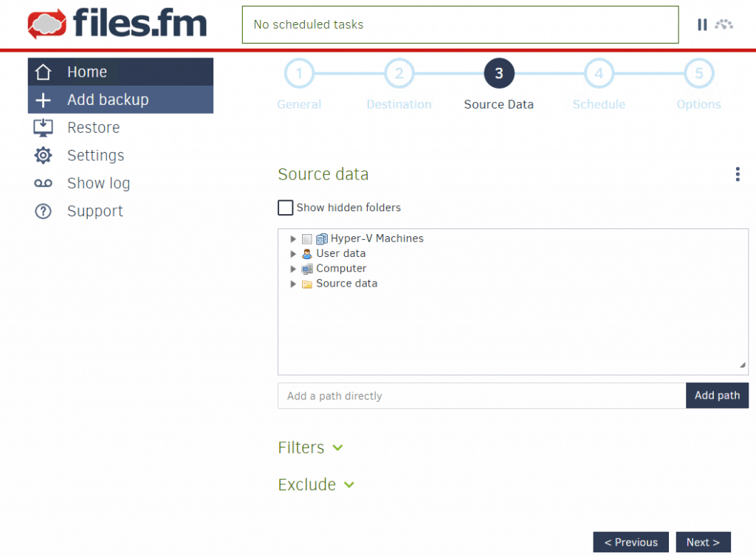This screenshot has height=556, width=756.
Task: Open the throttle speed gauge icon
Action: pyautogui.click(x=724, y=24)
